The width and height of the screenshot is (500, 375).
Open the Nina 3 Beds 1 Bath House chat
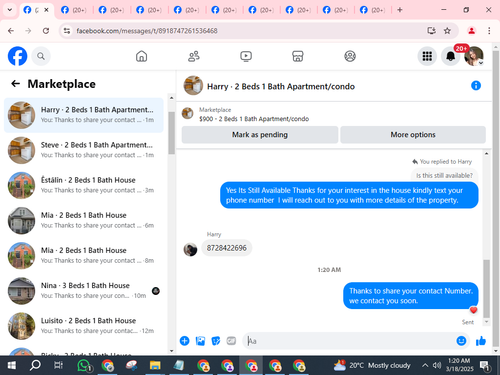84,291
